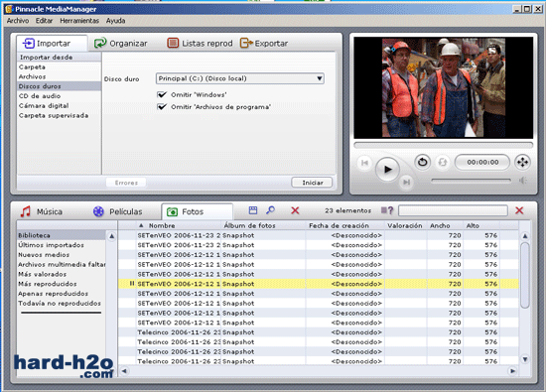The width and height of the screenshot is (546, 392).
Task: Click the speaker volume icon
Action: pos(522,181)
